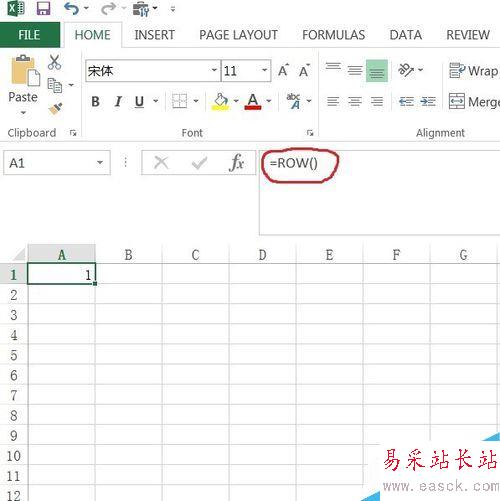This screenshot has width=500, height=501.
Task: Click the Name Box showing A1
Action: point(57,162)
